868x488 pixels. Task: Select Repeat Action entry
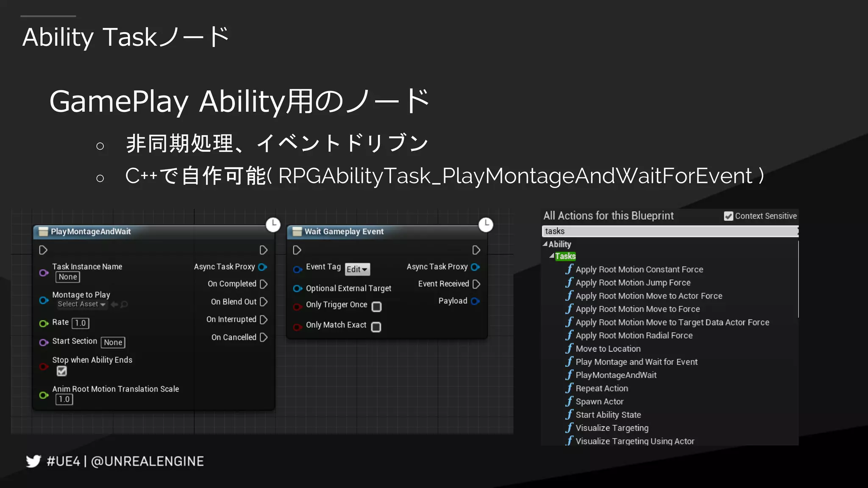(x=602, y=388)
